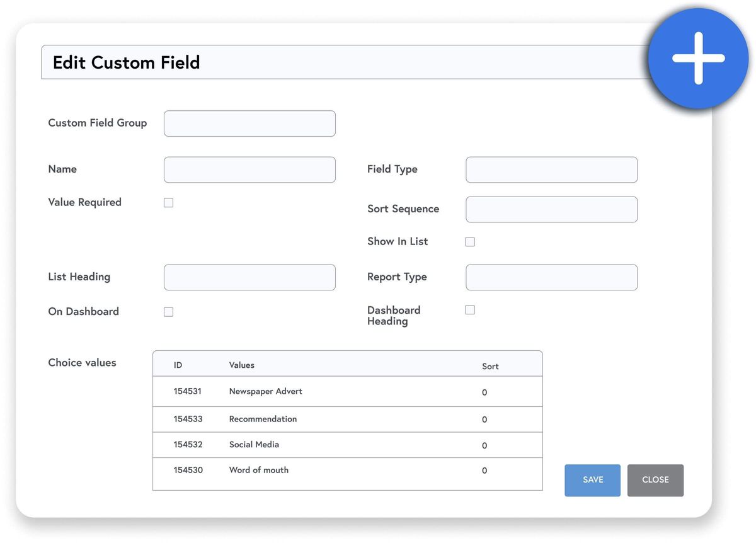Focus the Sort Sequence input box
756x543 pixels.
551,210
